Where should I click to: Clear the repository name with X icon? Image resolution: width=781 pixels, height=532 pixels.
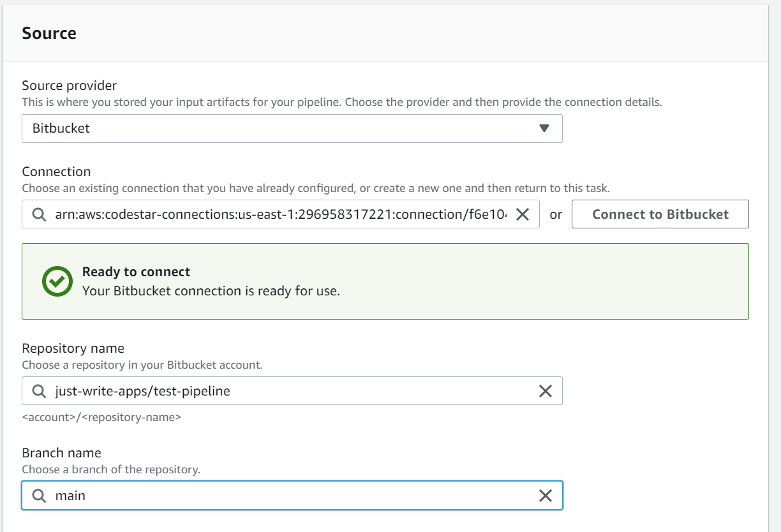click(x=545, y=391)
